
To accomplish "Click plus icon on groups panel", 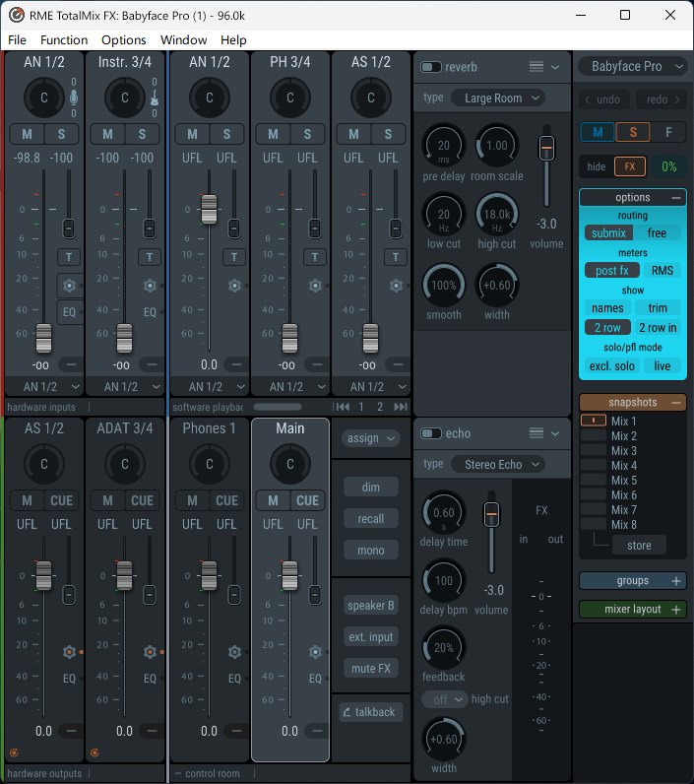I will pyautogui.click(x=676, y=581).
